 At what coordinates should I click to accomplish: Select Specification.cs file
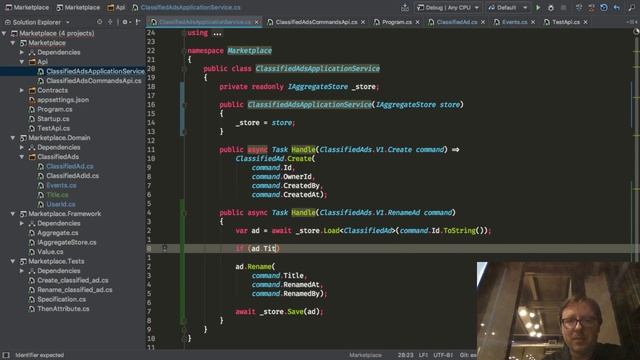[61, 299]
